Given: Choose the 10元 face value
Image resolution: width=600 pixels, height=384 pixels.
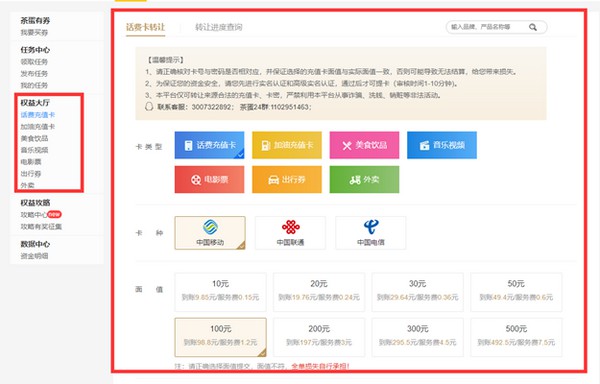Looking at the screenshot, I should [220, 292].
